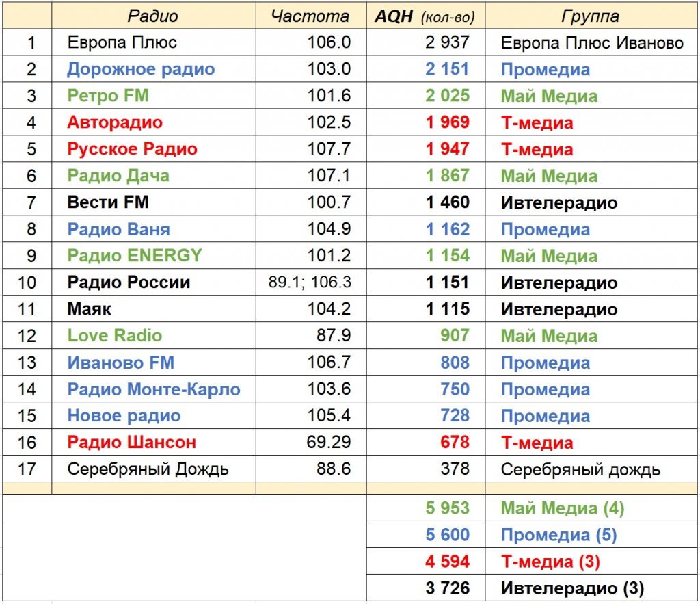Select the Промедиа cell in Иваново FM row
The image size is (700, 604).
pyautogui.click(x=592, y=363)
